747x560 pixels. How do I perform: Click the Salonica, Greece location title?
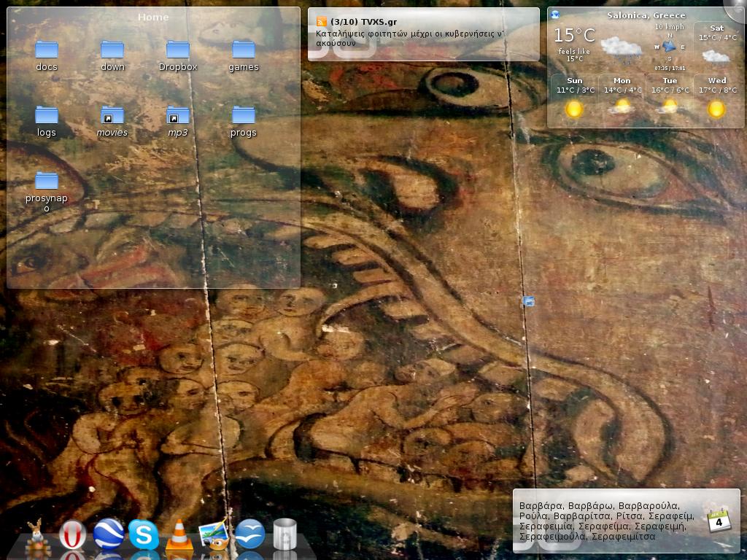(646, 15)
